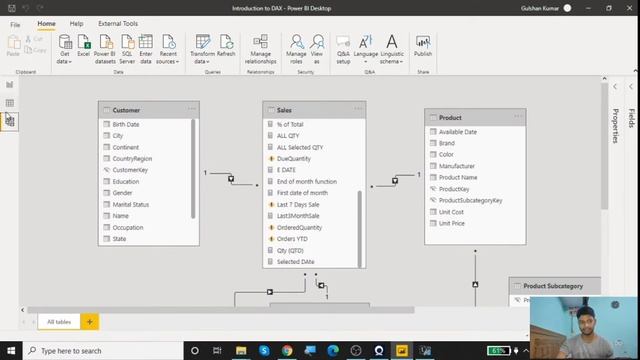Expand Recent sources dropdown
The image size is (640, 360).
tap(168, 49)
